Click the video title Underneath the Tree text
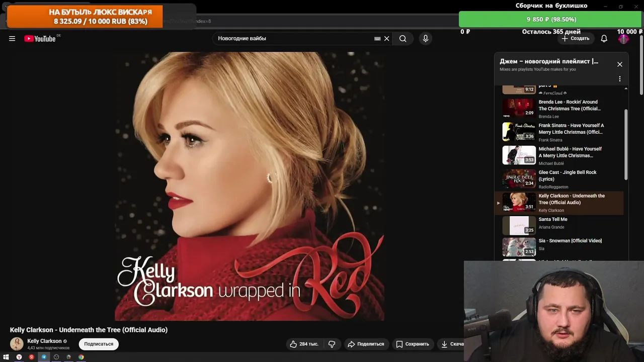644x362 pixels. coord(89,330)
